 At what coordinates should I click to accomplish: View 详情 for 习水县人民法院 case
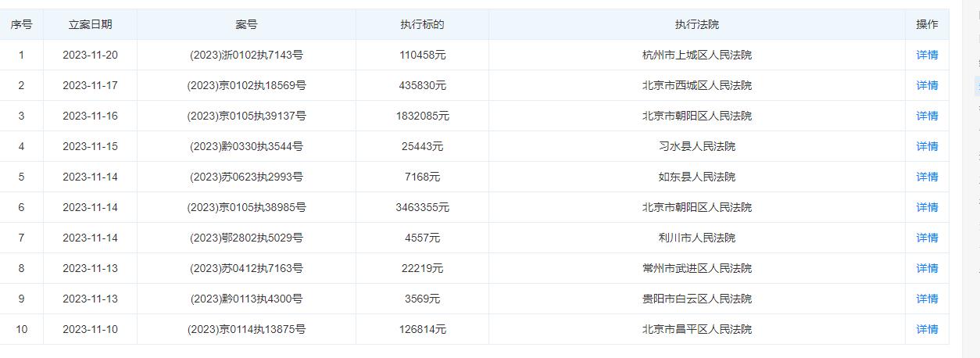pos(927,146)
